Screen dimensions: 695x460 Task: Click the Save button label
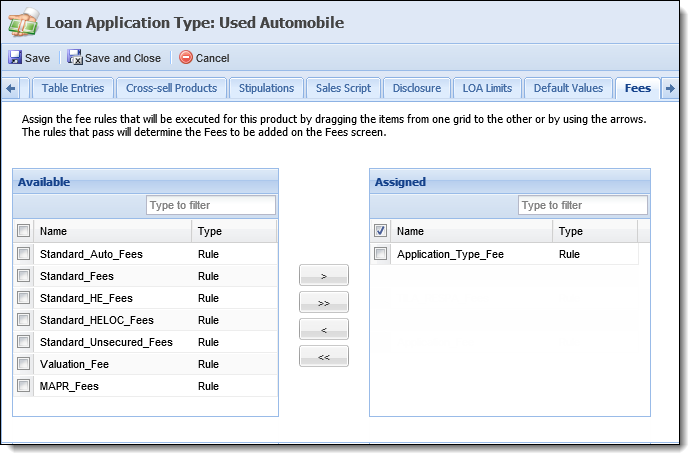point(37,58)
